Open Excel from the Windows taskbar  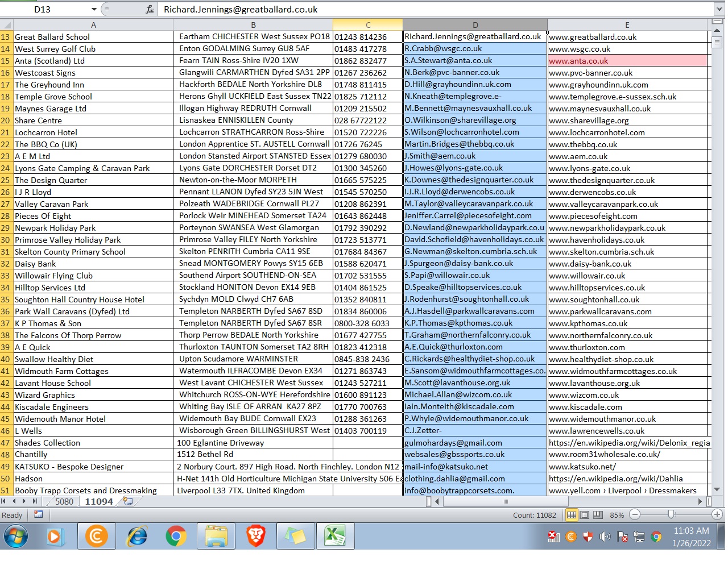(335, 536)
